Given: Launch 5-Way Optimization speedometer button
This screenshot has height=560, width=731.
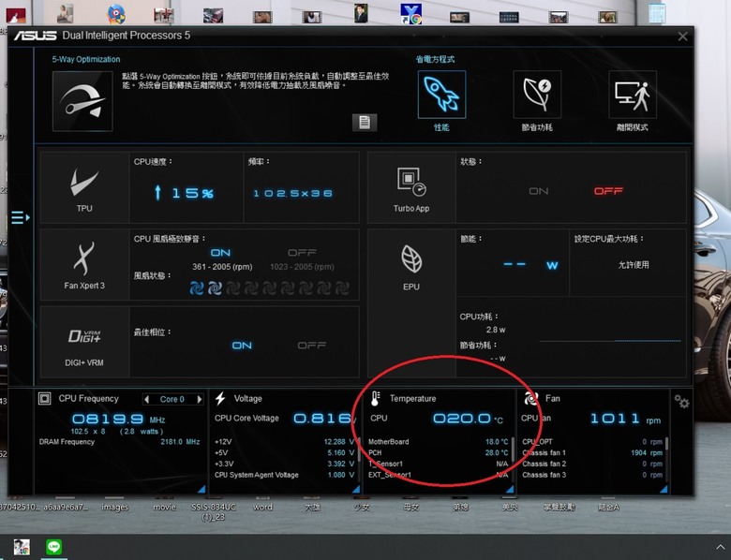Looking at the screenshot, I should point(82,101).
